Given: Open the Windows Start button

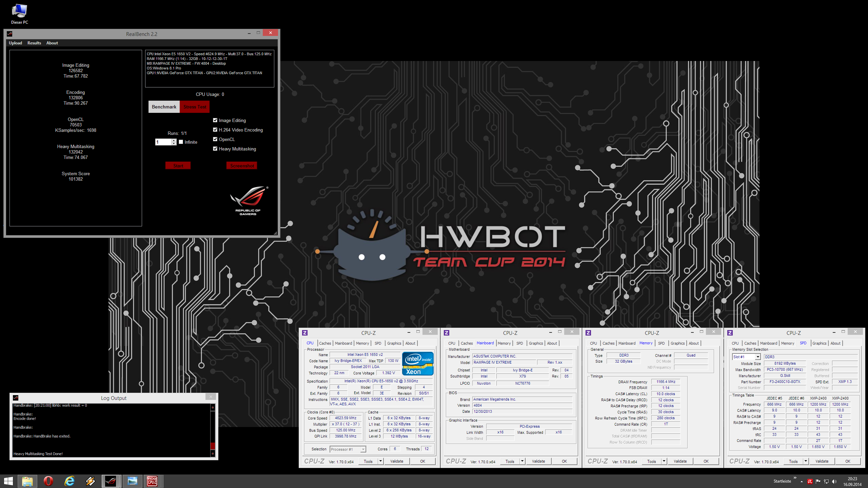Looking at the screenshot, I should click(x=8, y=481).
